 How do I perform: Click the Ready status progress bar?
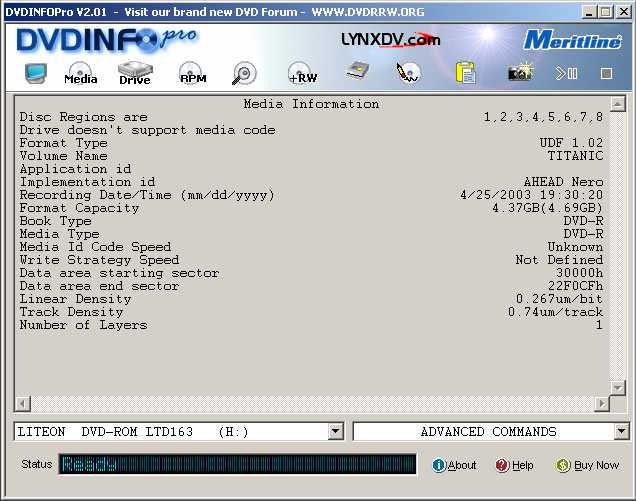coord(238,464)
